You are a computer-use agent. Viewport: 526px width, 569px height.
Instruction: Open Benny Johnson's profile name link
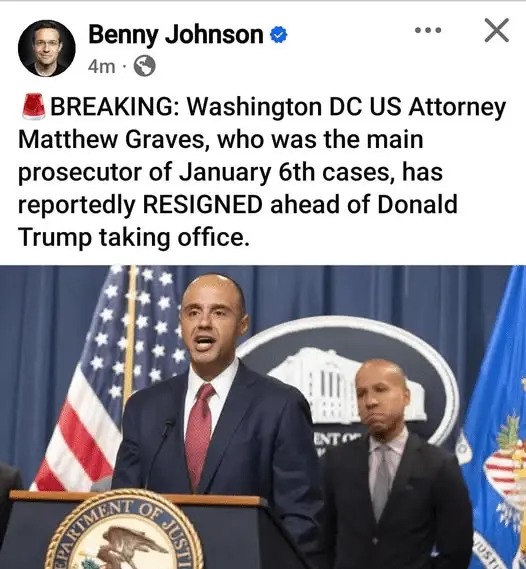point(176,35)
